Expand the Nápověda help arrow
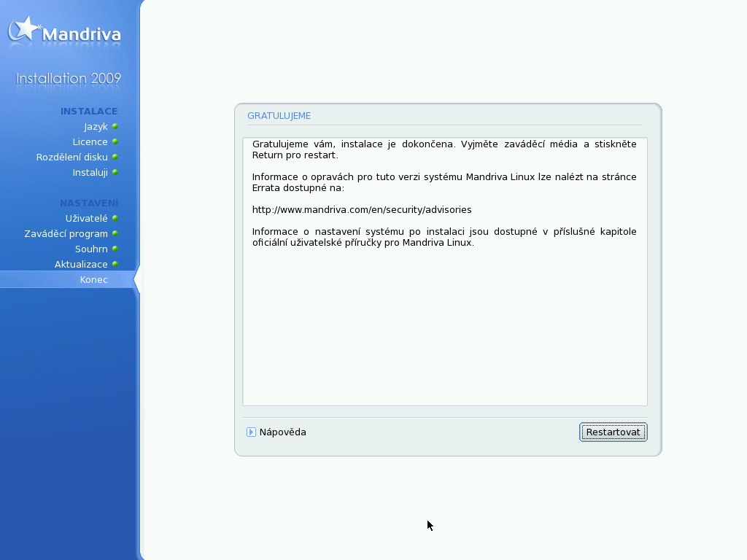The image size is (747, 560). [251, 432]
